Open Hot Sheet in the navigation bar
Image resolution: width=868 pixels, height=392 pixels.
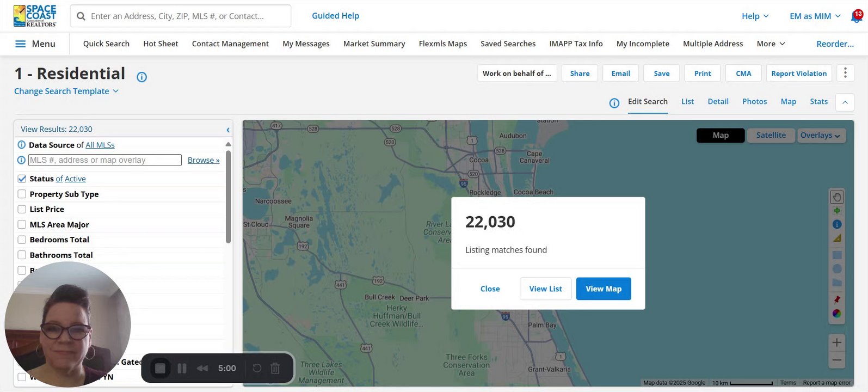pyautogui.click(x=161, y=44)
